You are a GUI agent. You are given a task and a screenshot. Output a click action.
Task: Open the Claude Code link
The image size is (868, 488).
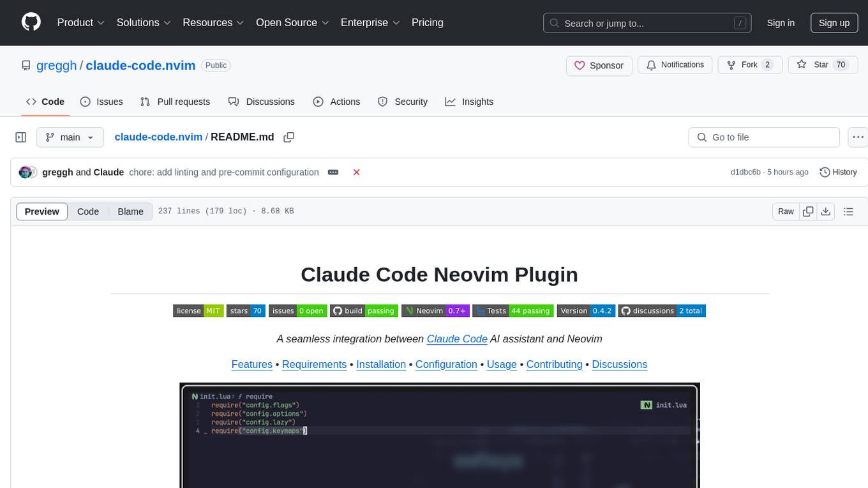[457, 339]
